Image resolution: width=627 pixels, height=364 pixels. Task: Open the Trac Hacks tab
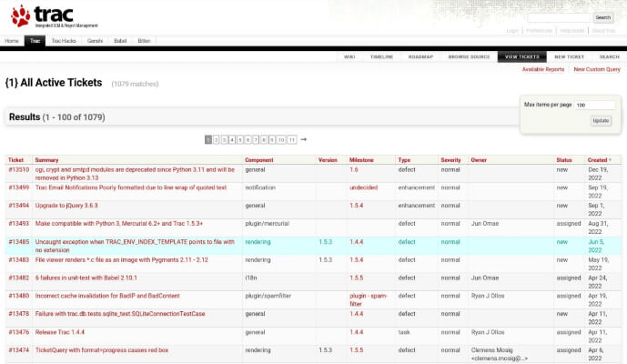point(64,41)
